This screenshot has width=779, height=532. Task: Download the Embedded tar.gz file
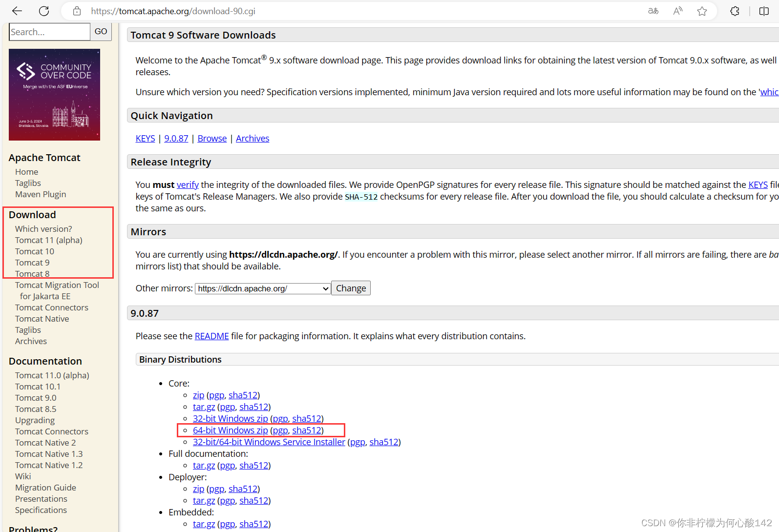(x=204, y=524)
